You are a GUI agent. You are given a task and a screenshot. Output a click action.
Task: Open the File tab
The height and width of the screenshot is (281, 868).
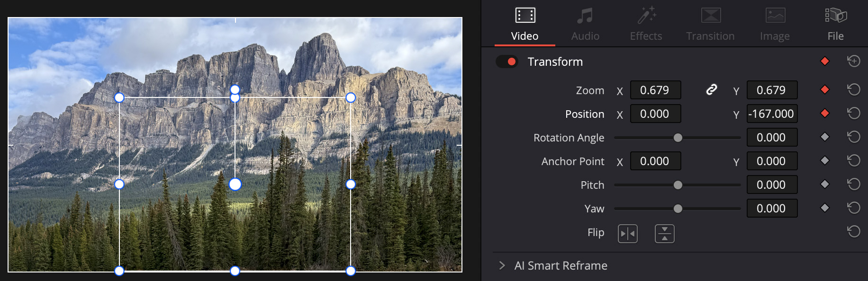(835, 24)
